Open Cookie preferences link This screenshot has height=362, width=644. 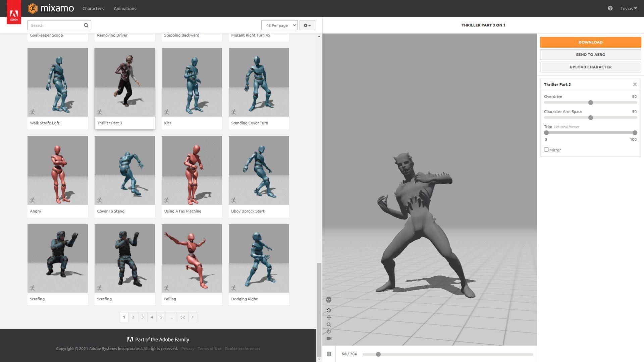point(243,349)
